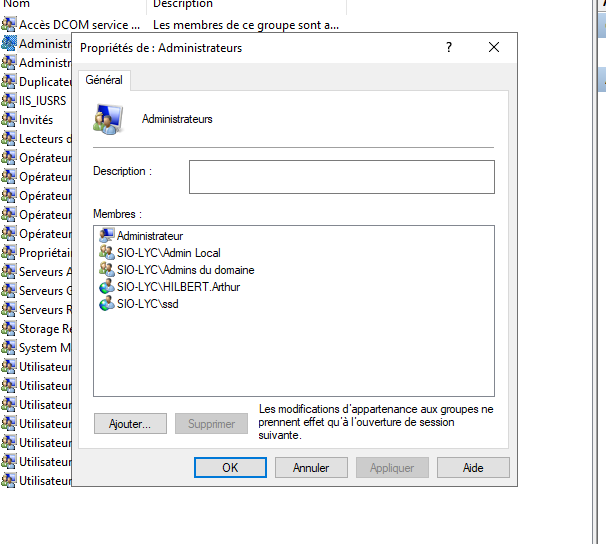Click the Propriétaires group icon
This screenshot has height=544, width=606.
[x=9, y=252]
